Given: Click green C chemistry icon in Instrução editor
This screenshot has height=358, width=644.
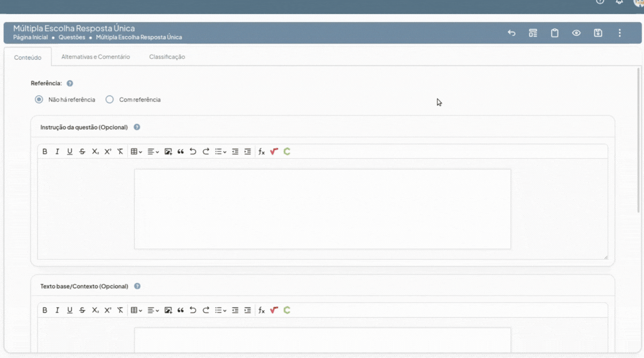Looking at the screenshot, I should pyautogui.click(x=287, y=152).
